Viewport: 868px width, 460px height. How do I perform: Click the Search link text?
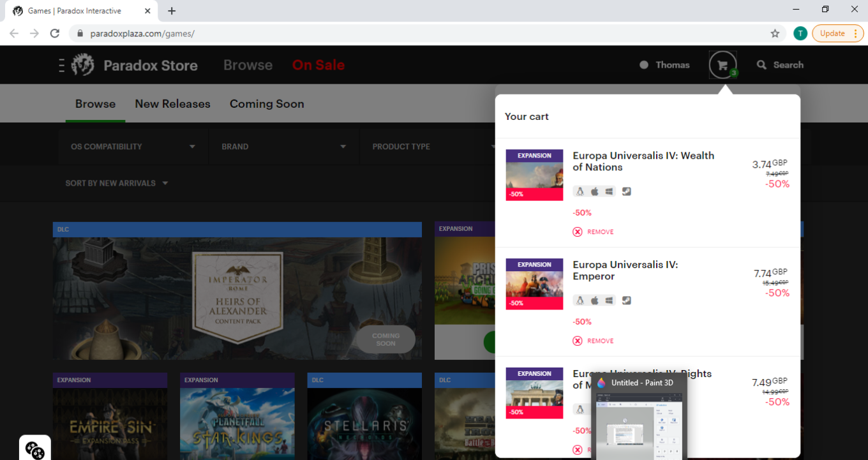[x=788, y=65]
